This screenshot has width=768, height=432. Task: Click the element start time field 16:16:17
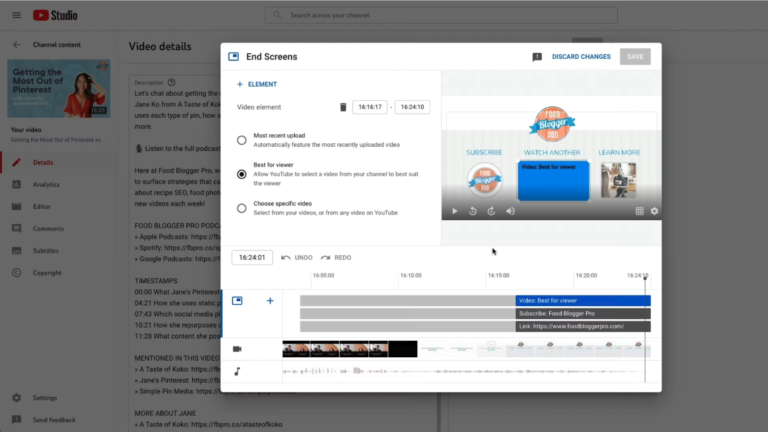click(370, 107)
